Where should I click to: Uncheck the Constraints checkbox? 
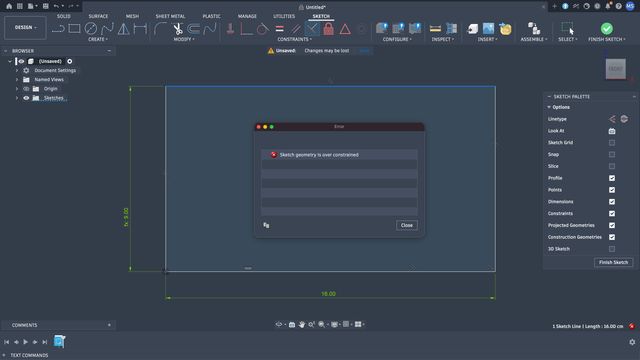pyautogui.click(x=611, y=213)
